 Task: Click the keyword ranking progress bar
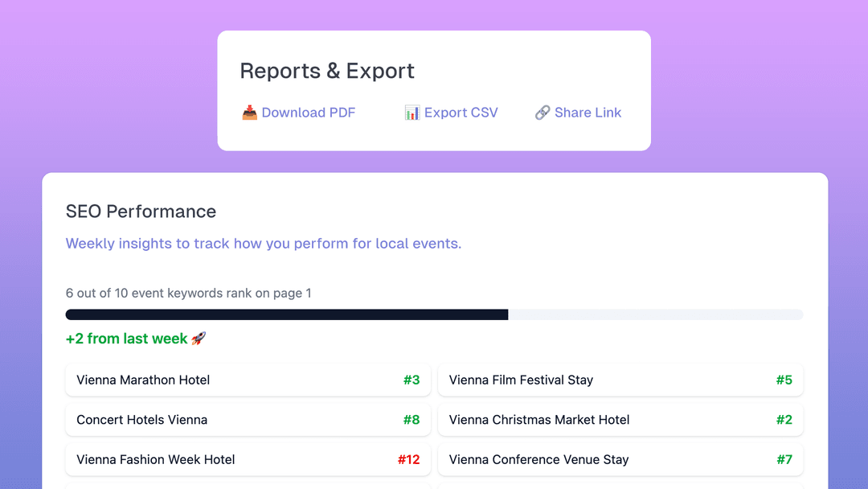click(434, 314)
